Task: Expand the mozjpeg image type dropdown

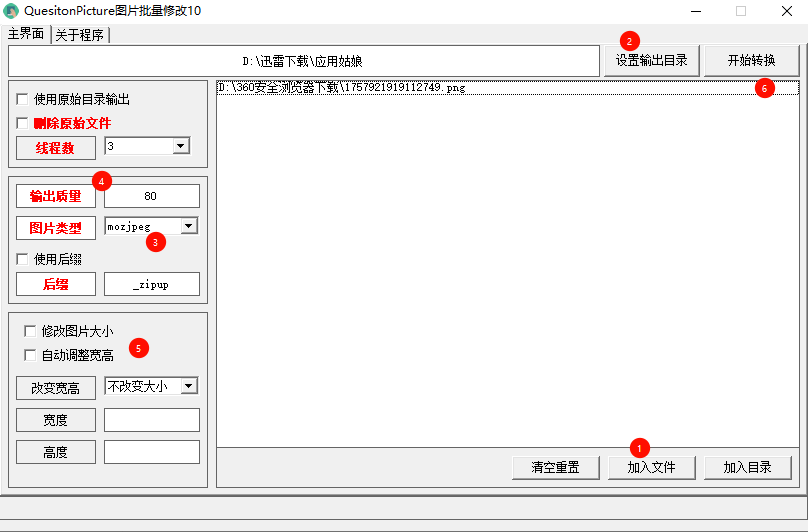Action: click(189, 226)
